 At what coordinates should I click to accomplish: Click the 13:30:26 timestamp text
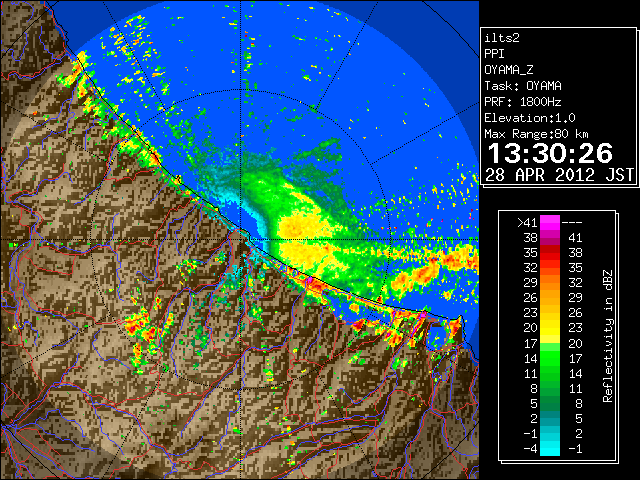point(550,153)
